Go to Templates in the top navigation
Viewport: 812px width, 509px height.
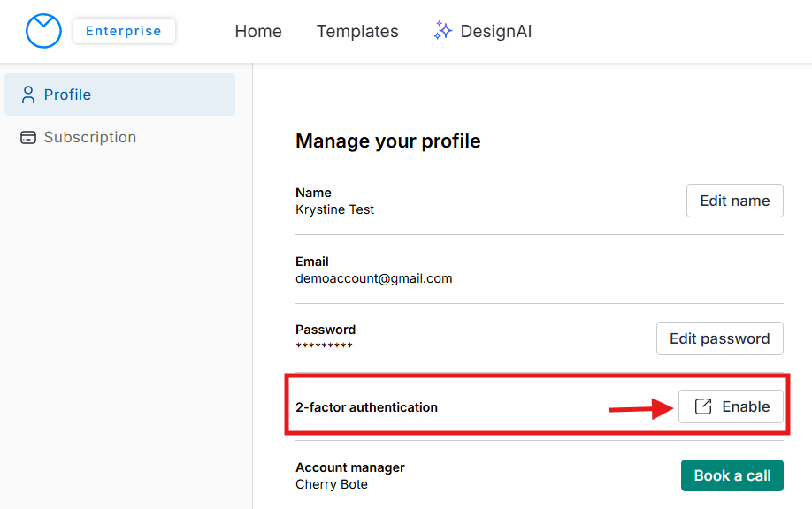(x=357, y=32)
